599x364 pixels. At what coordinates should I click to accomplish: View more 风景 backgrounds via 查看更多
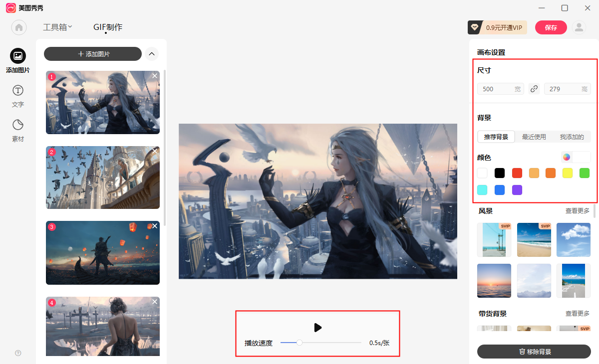[x=578, y=211]
